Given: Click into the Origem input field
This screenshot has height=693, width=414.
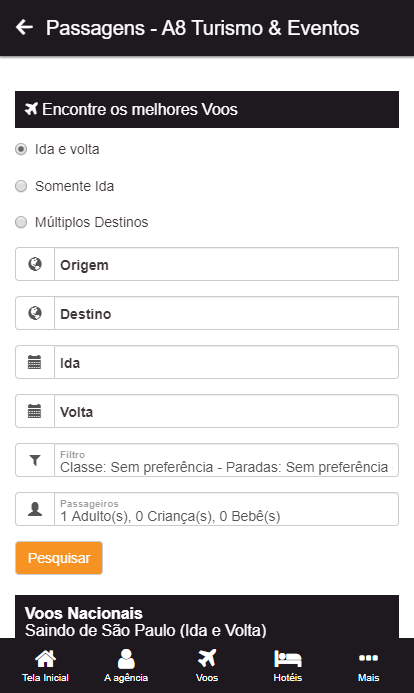Looking at the screenshot, I should [226, 264].
